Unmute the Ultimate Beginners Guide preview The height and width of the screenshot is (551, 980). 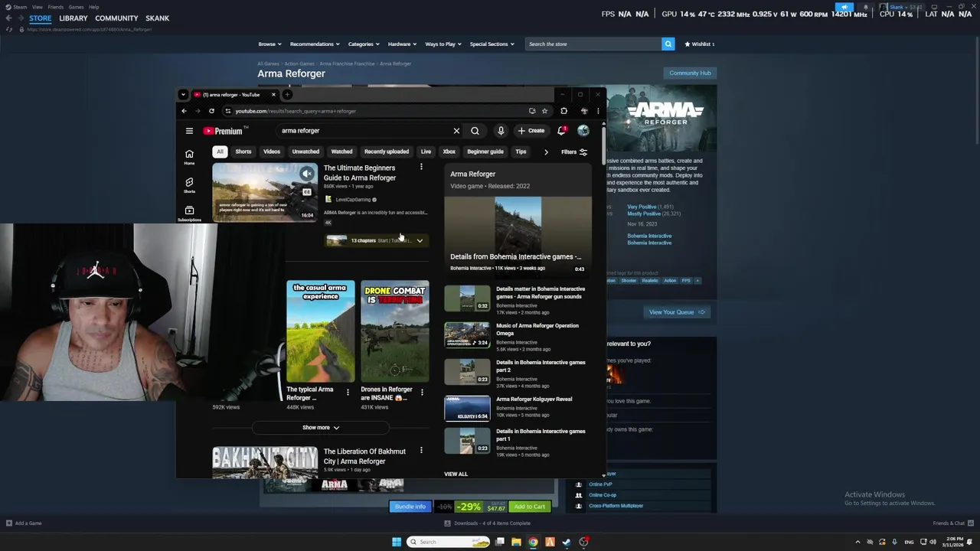coord(307,174)
